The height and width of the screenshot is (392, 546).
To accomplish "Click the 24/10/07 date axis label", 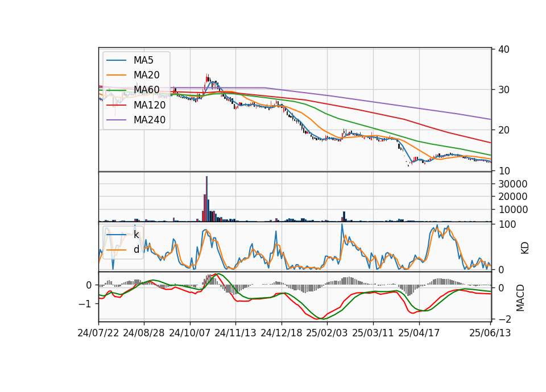I will pyautogui.click(x=190, y=333).
